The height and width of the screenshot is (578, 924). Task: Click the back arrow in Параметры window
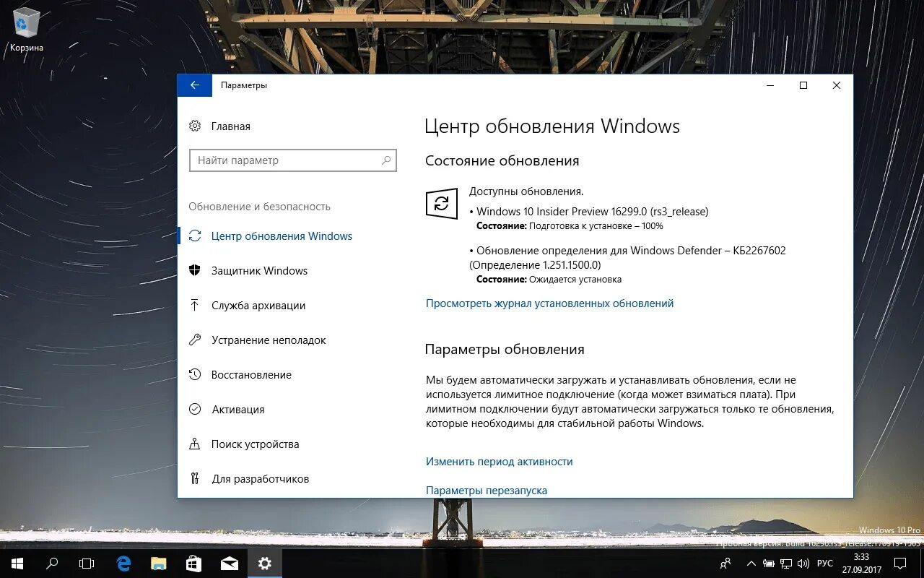pos(195,85)
